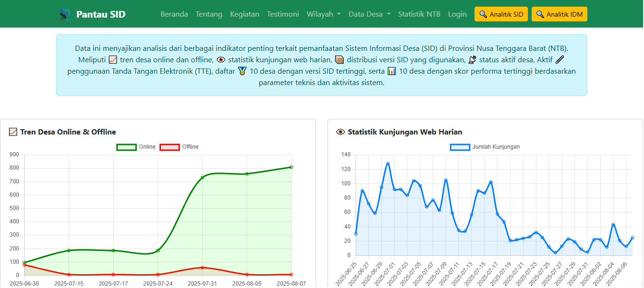Click the green Online legend color box
This screenshot has width=644, height=288.
click(126, 147)
